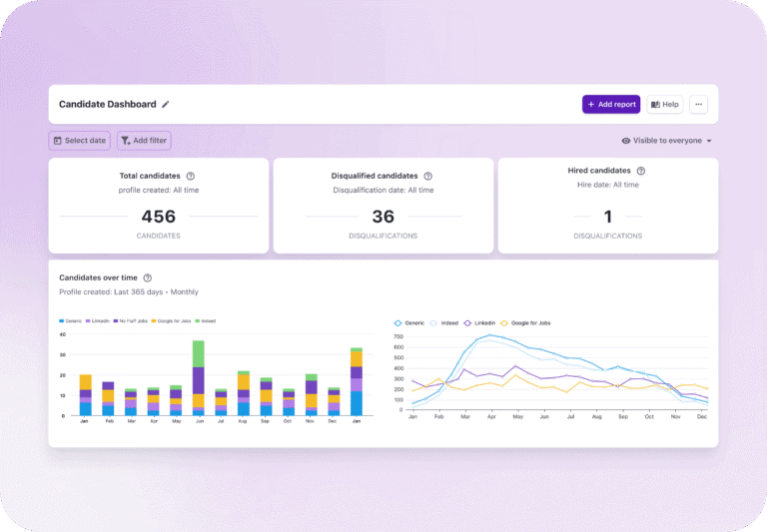
Task: Open help tooltip for Disqualified candidates
Action: click(x=428, y=176)
